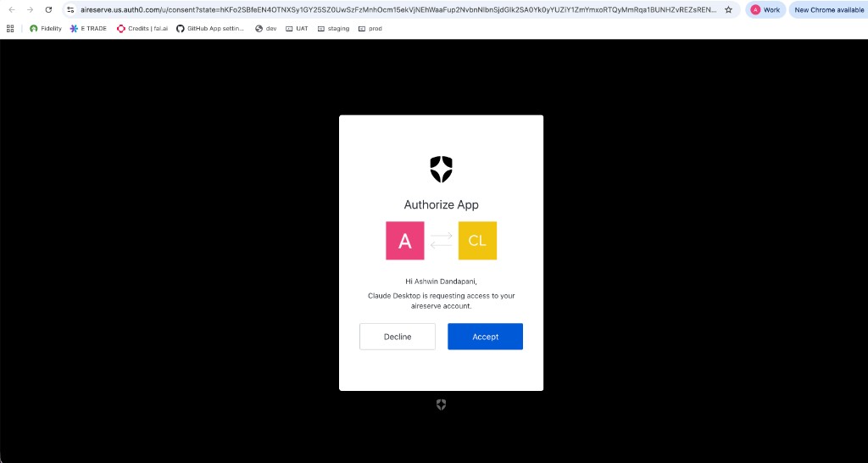Click the 'Claude Desktop is requesting access' text
Image resolution: width=868 pixels, height=463 pixels.
click(x=441, y=301)
